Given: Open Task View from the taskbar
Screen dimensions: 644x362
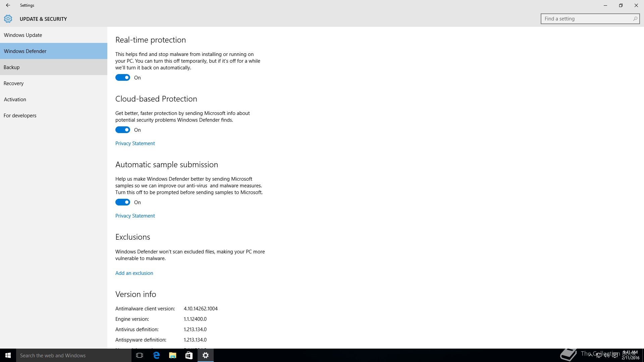Looking at the screenshot, I should [140, 355].
